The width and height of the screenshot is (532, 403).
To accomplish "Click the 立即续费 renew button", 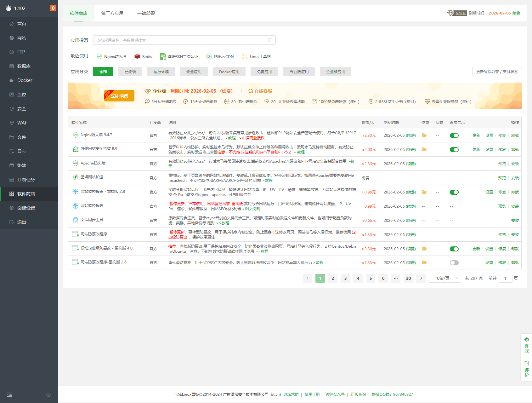I will click(119, 96).
